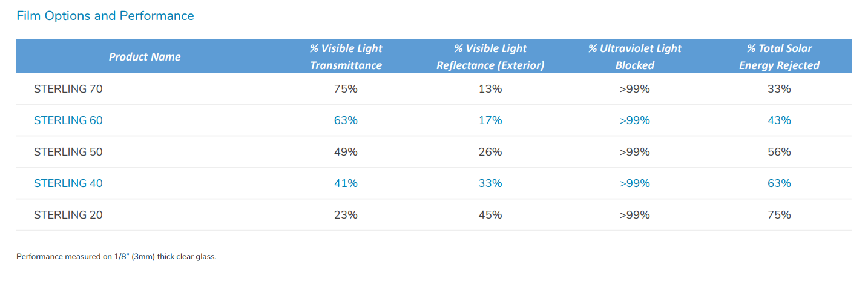Select STERLING 20's 23% transmittance cell

[x=346, y=215]
